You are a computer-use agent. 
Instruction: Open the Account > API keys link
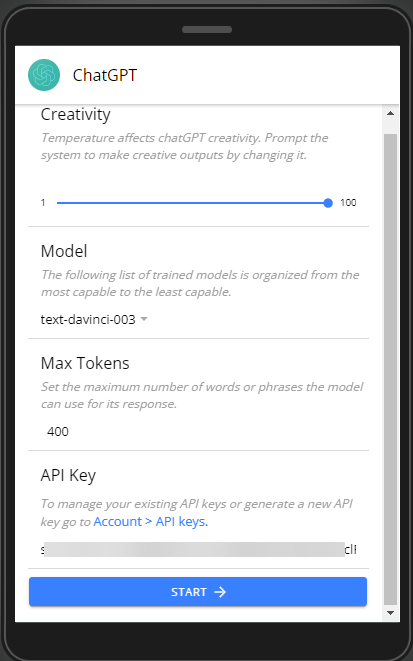151,521
